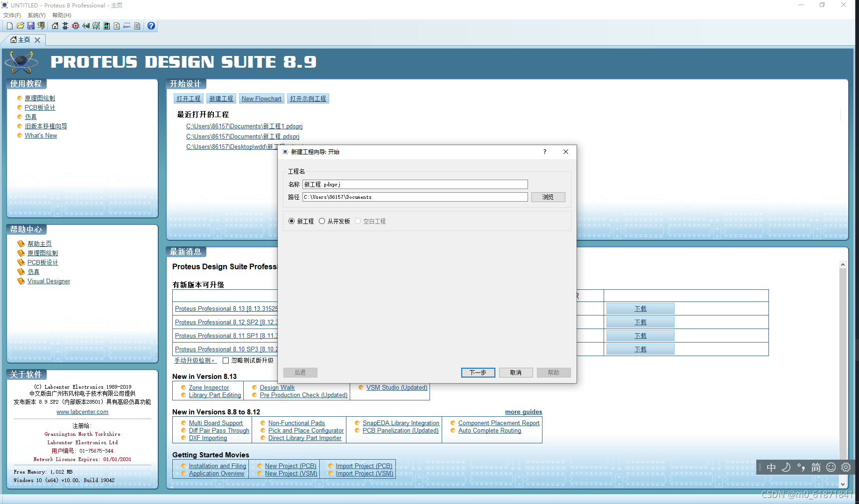Open the 旧版本移植向导 tutorial link

coord(46,126)
